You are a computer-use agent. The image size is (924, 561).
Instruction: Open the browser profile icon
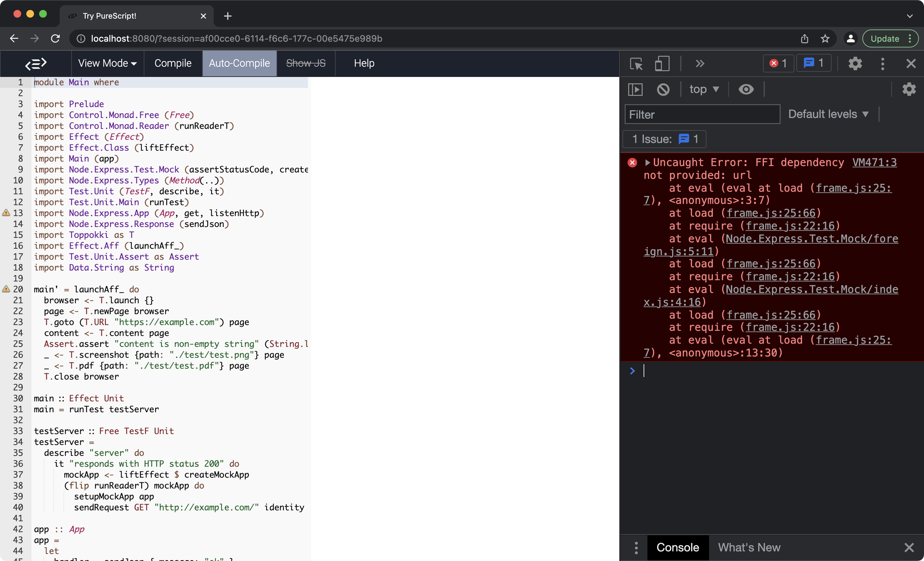click(x=851, y=38)
